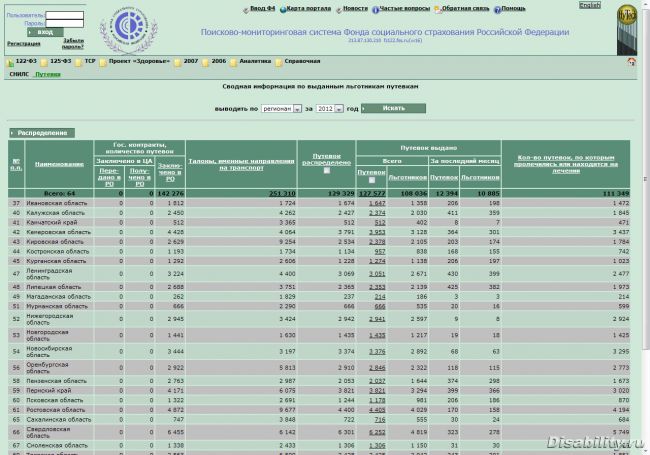Toggle checkbox under Путевок column in Всего
The width and height of the screenshot is (650, 455).
(372, 180)
